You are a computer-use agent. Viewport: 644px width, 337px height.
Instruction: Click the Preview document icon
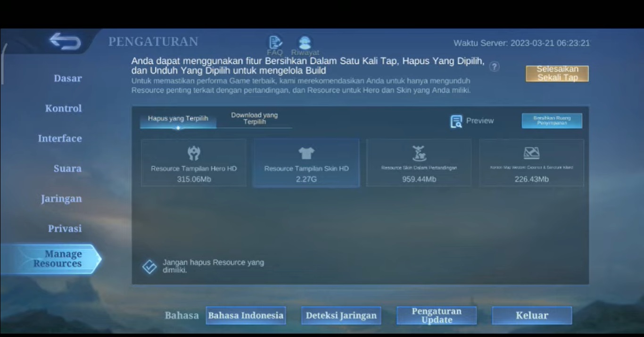(x=456, y=121)
